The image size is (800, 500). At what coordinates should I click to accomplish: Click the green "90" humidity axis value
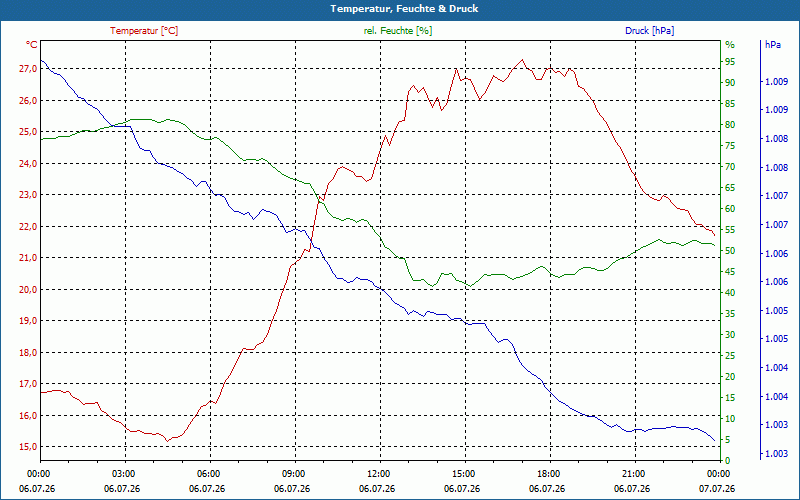pyautogui.click(x=730, y=83)
